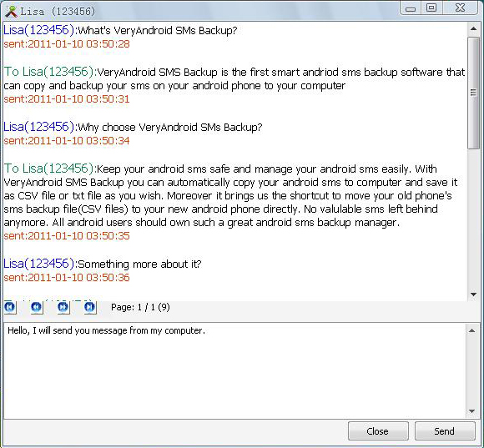The width and height of the screenshot is (484, 448).
Task: Maximize the Lisa chat window
Action: tap(431, 8)
